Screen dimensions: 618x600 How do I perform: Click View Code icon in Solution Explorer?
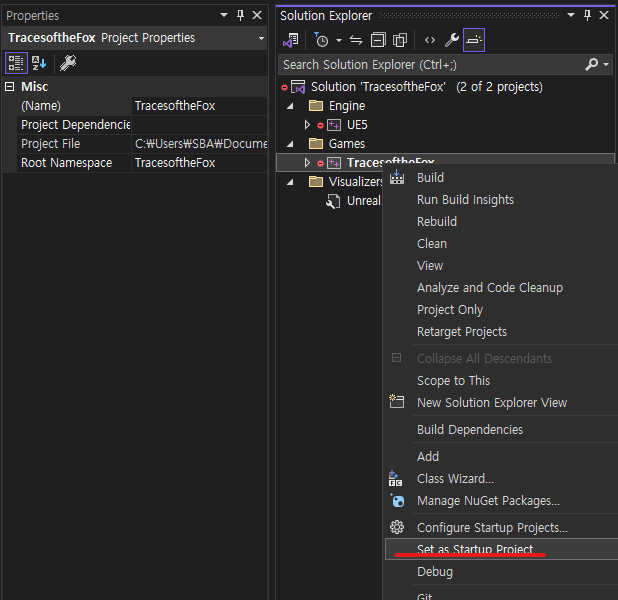[430, 40]
